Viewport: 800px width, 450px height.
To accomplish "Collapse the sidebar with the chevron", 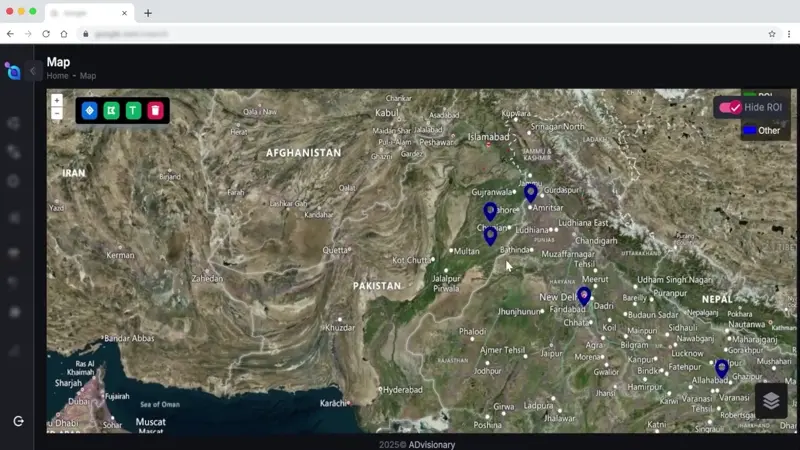I will (33, 71).
